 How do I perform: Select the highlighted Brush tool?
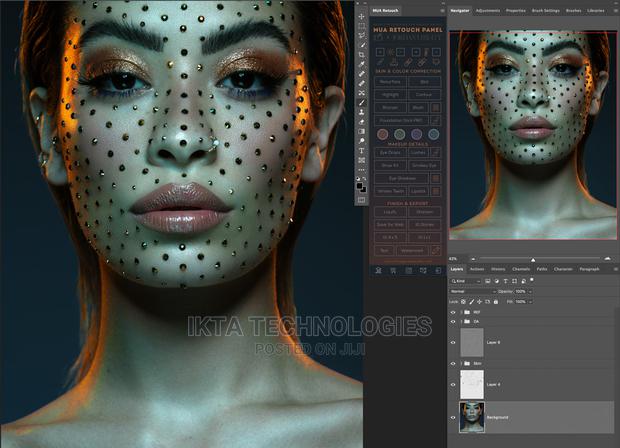coord(361,103)
